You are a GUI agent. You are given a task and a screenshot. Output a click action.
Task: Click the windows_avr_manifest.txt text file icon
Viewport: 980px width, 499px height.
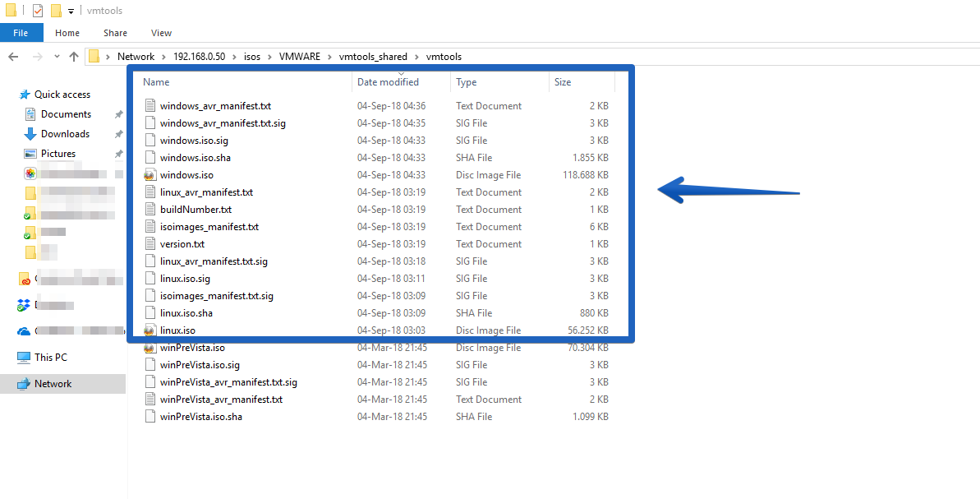coord(150,106)
